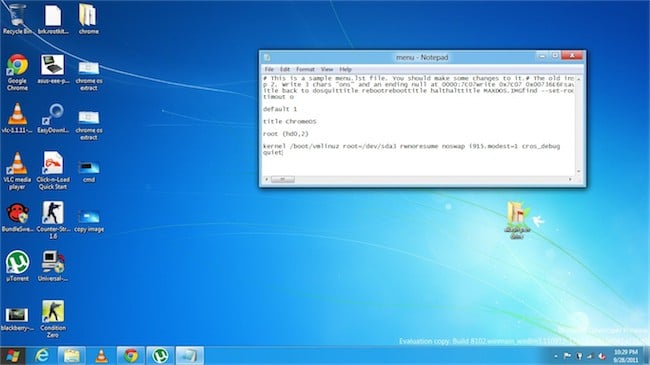Open the Windows Start button
Screen dimensions: 650x365
pyautogui.click(x=12, y=355)
